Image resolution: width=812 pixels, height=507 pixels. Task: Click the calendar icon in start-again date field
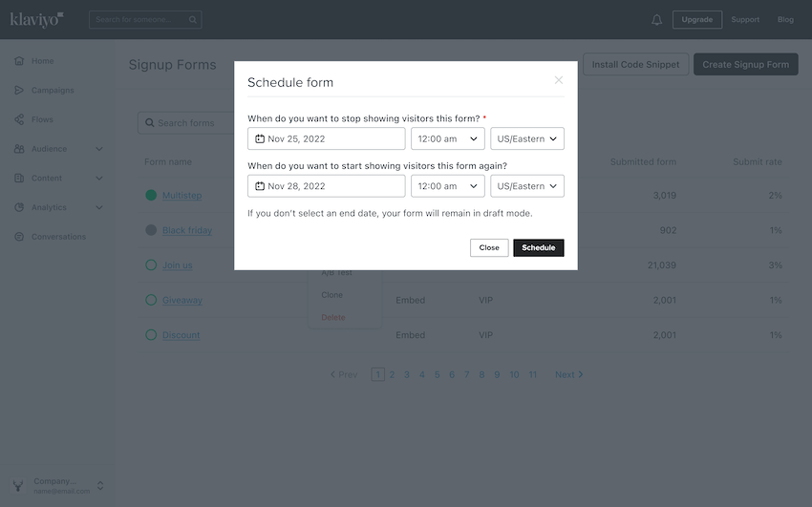point(260,186)
